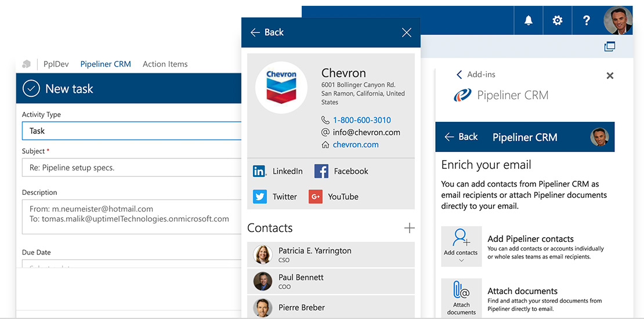Click the Add contacts button

(461, 246)
